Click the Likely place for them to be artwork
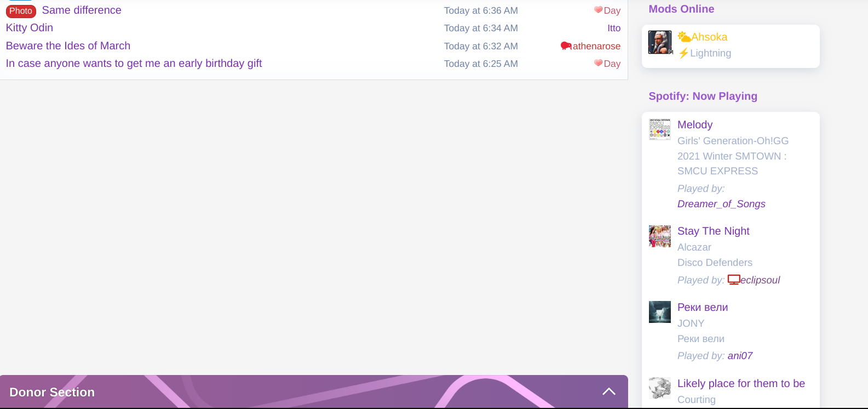Screen dimensions: 868x409 coord(660,388)
